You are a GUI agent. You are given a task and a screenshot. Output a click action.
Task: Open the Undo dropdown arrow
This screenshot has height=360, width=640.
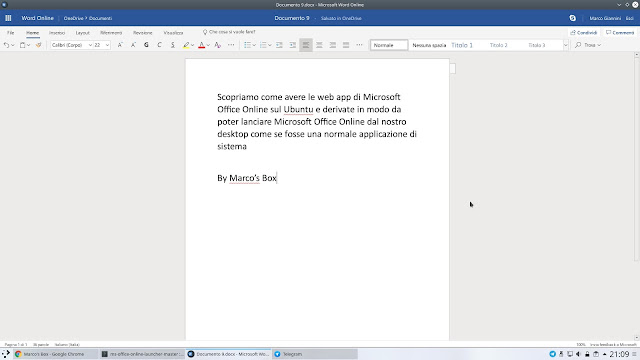(13, 45)
